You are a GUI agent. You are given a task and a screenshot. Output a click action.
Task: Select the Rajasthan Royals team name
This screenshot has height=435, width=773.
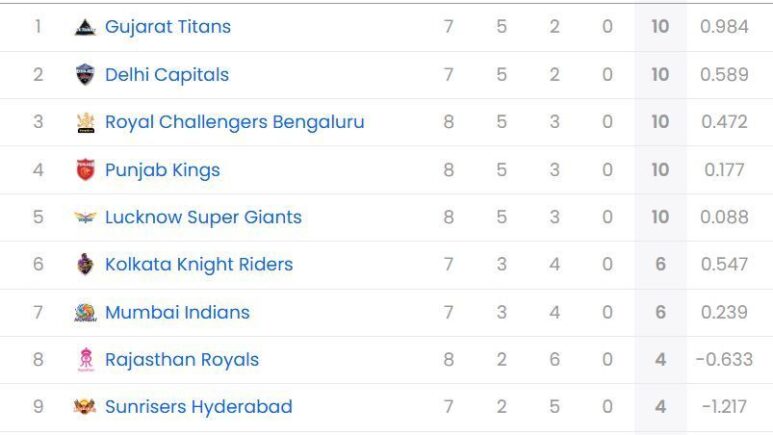coord(182,360)
